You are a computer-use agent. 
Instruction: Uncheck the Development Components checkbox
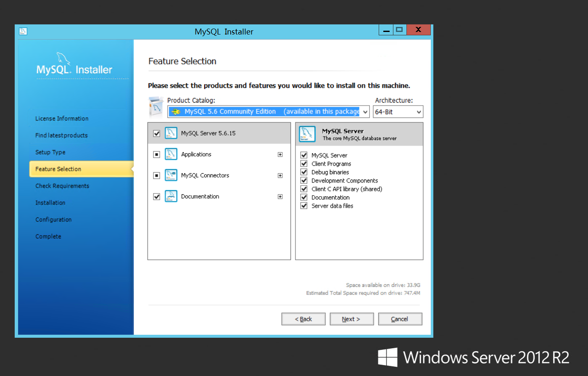[304, 180]
